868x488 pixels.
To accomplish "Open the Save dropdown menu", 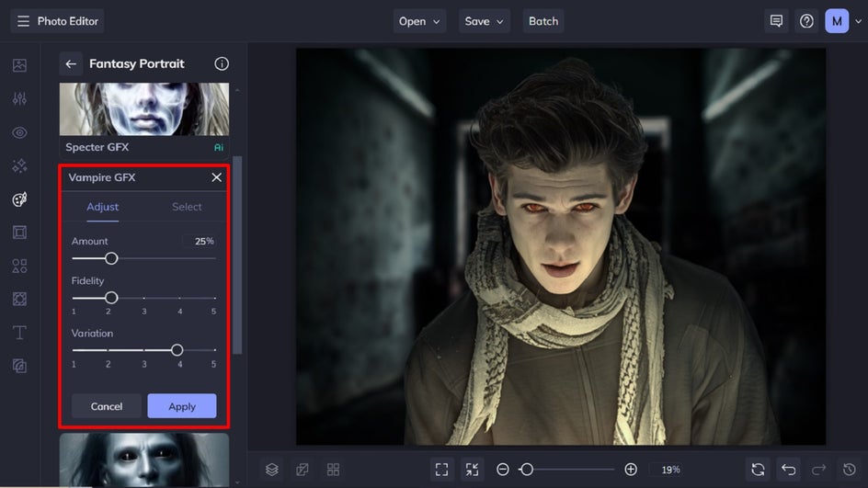I will (x=484, y=21).
